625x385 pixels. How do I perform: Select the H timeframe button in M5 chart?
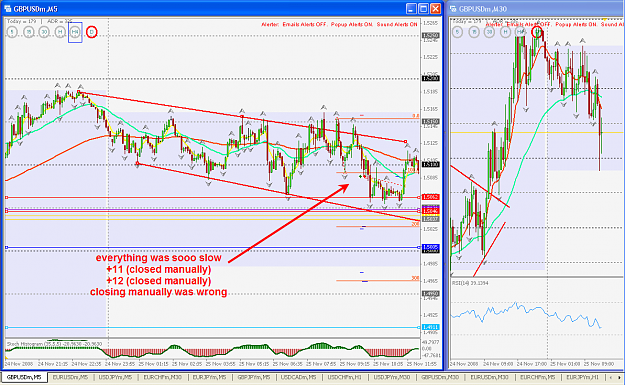point(60,32)
